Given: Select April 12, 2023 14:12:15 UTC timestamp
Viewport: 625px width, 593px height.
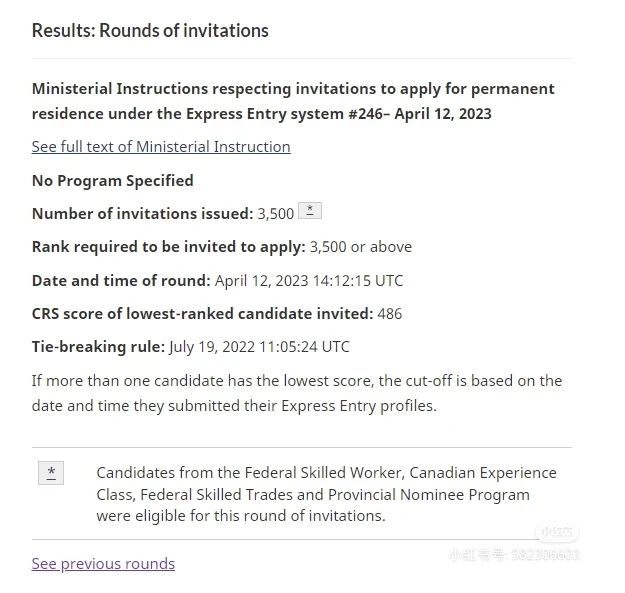Looking at the screenshot, I should [x=309, y=281].
